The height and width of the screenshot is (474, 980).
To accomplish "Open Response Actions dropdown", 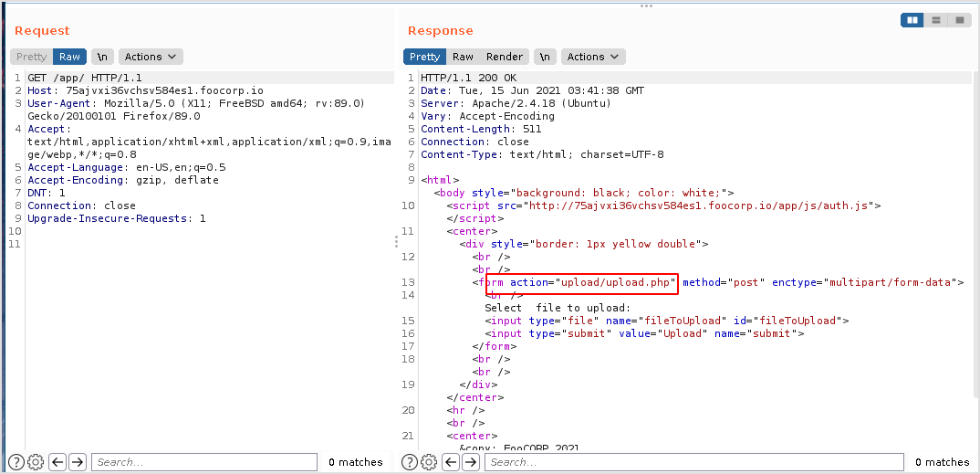I will [x=593, y=57].
